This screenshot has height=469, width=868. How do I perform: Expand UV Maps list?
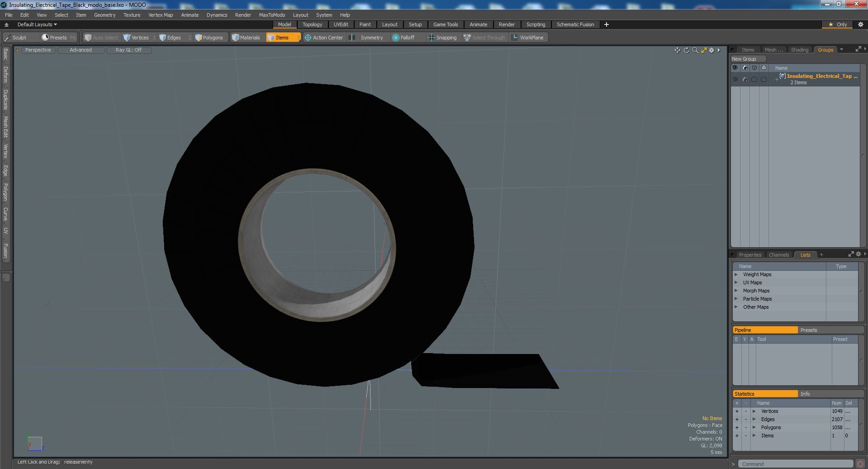click(x=736, y=282)
